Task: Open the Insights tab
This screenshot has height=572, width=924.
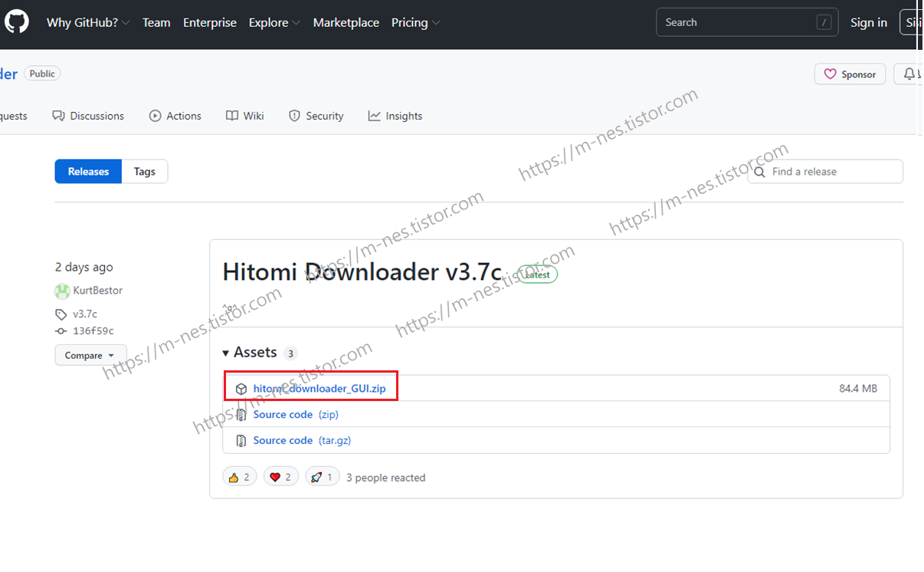Action: (x=395, y=116)
